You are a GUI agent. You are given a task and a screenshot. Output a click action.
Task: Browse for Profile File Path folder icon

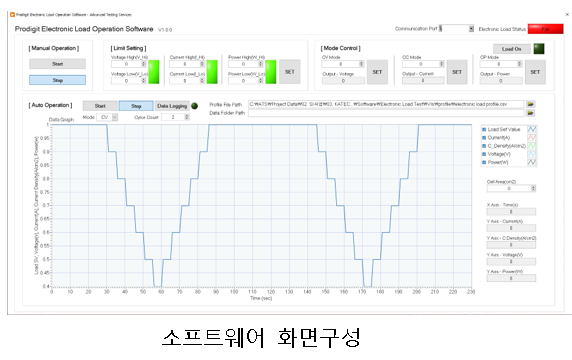[530, 104]
